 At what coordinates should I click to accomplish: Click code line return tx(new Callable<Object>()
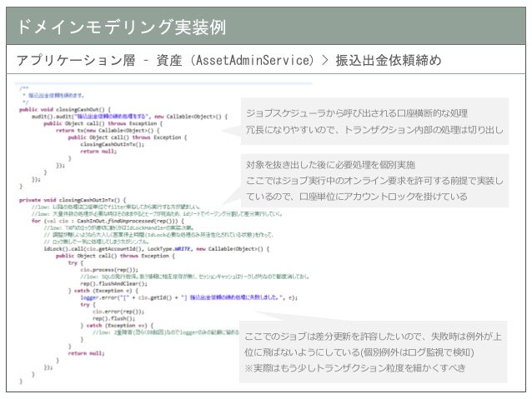(108, 131)
